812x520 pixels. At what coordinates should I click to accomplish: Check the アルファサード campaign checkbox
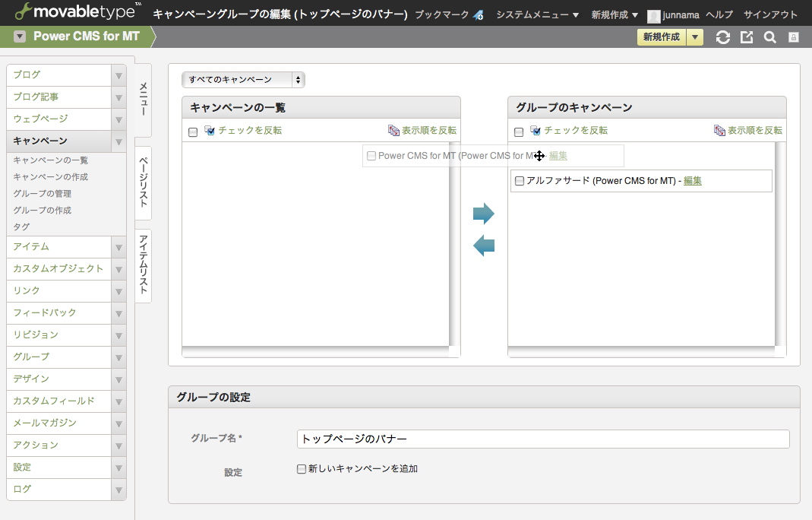[x=520, y=181]
